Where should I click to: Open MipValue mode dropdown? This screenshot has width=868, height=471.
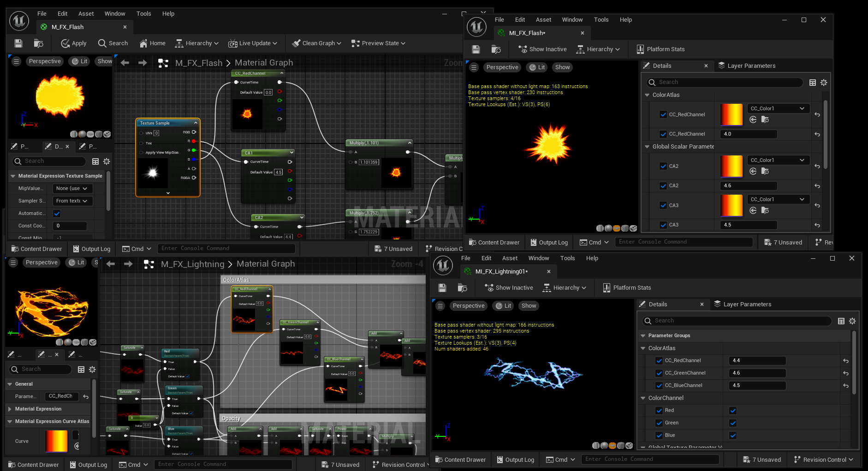click(72, 189)
